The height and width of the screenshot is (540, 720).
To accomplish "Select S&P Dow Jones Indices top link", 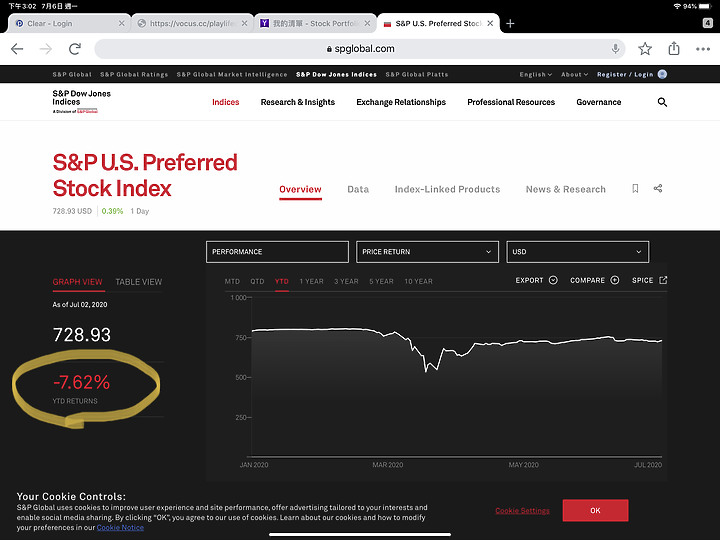I will click(336, 74).
